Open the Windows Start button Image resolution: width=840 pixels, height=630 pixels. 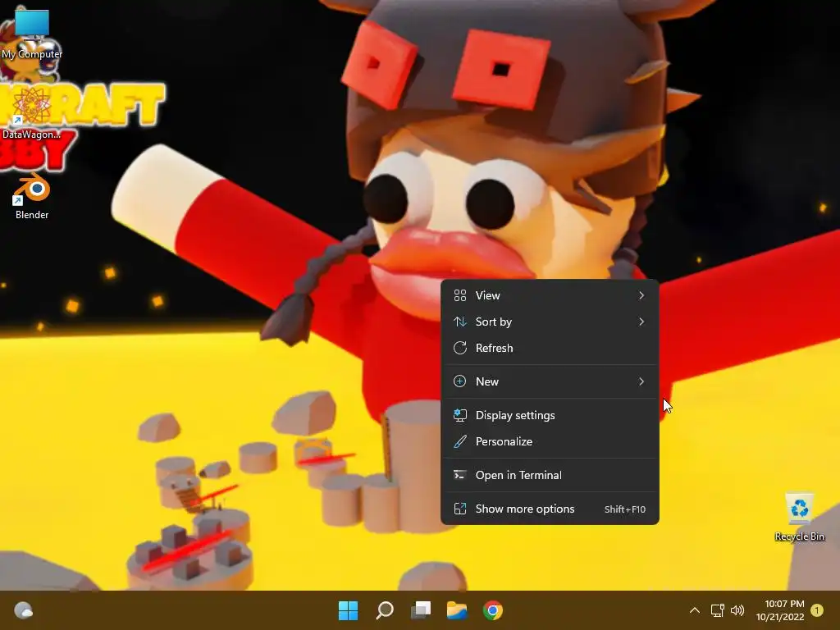(x=348, y=610)
